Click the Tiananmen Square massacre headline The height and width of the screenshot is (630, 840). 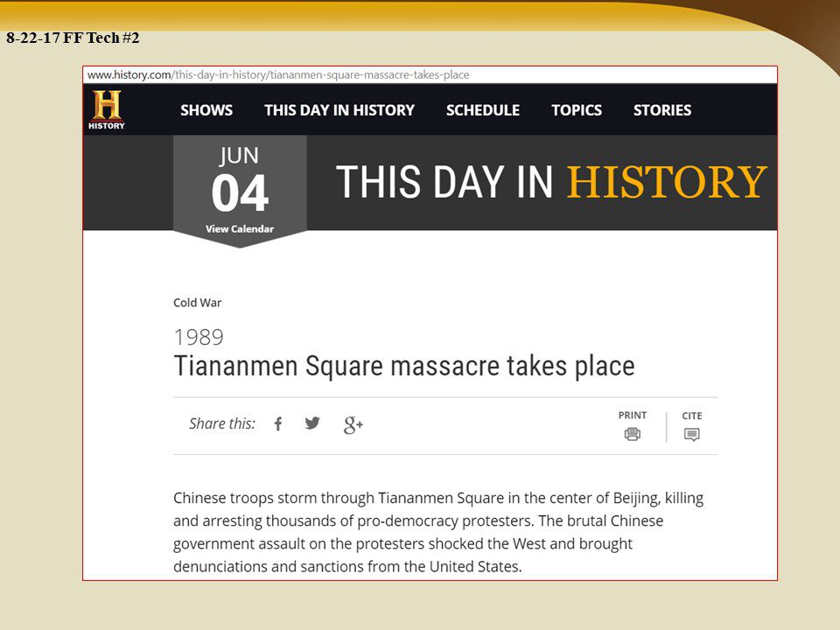pyautogui.click(x=404, y=367)
